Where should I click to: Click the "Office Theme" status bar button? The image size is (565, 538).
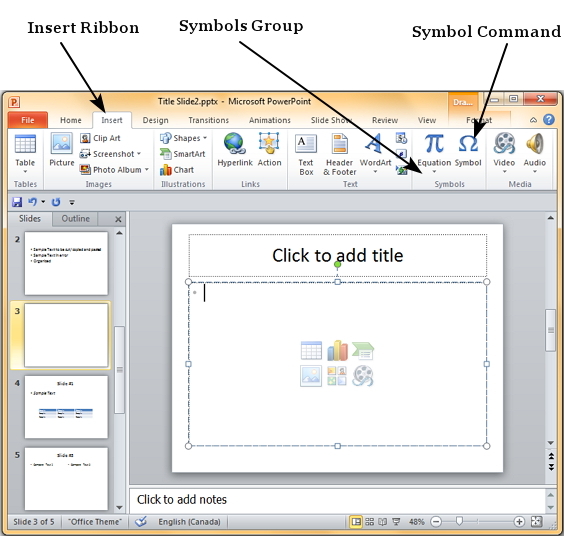pos(95,521)
